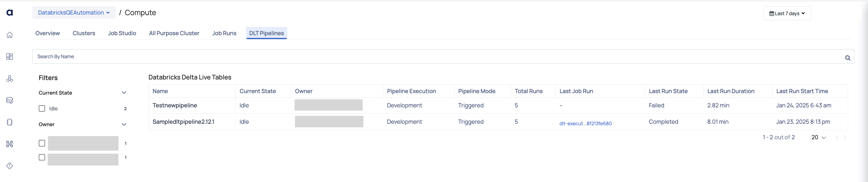Image resolution: width=868 pixels, height=182 pixels.
Task: Switch to the Job Studio tab
Action: [x=122, y=33]
